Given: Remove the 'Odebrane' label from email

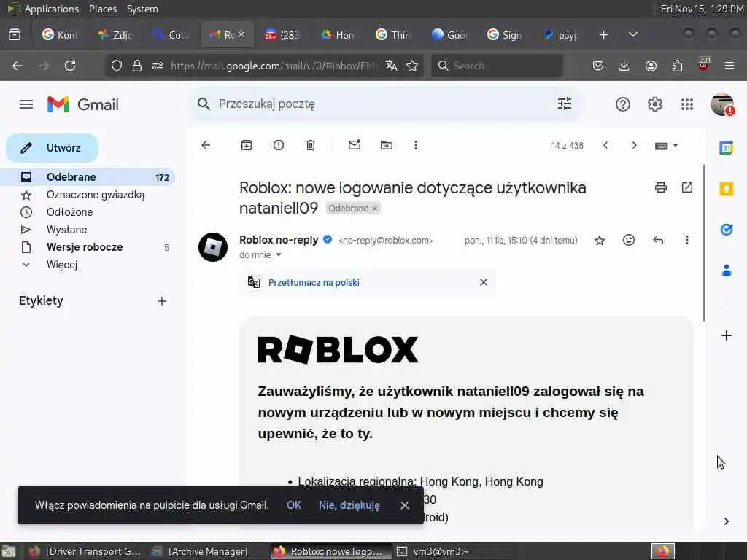Looking at the screenshot, I should tap(375, 209).
